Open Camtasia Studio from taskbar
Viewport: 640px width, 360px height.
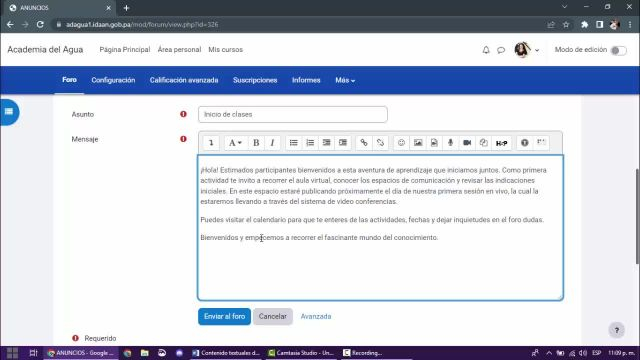click(x=301, y=353)
